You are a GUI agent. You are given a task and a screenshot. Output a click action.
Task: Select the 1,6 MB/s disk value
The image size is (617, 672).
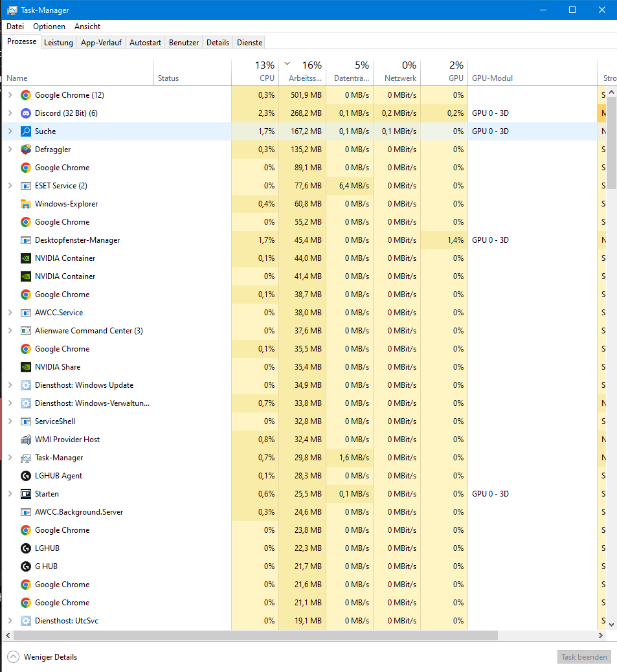(x=350, y=458)
